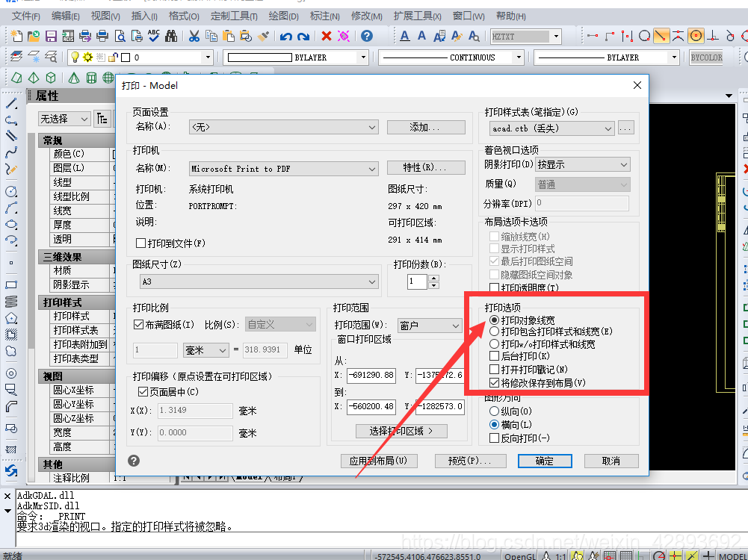
Task: Click the layer lightbulb on/off icon
Action: [75, 57]
